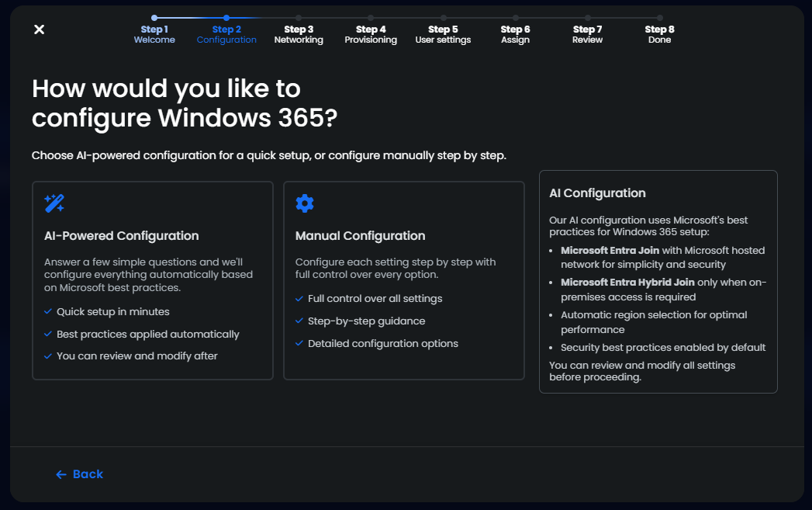
Task: Click checkmark beside Detailed configuration options
Action: (x=299, y=343)
